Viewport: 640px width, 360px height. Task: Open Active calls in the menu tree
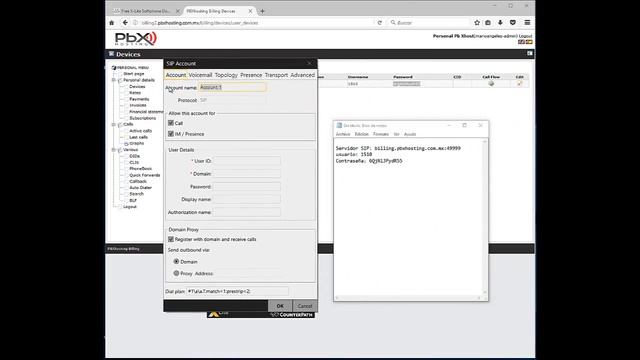coord(140,131)
